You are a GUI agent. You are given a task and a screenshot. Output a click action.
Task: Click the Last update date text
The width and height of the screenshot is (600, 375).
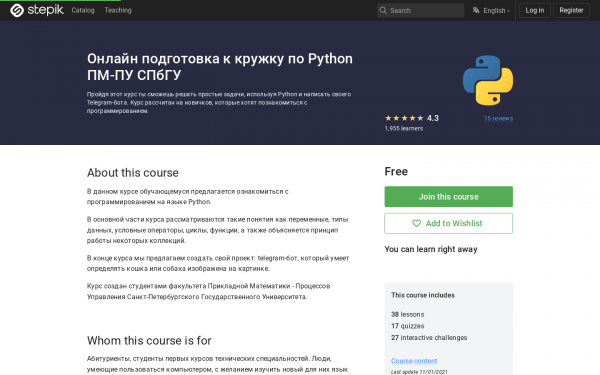tap(419, 372)
